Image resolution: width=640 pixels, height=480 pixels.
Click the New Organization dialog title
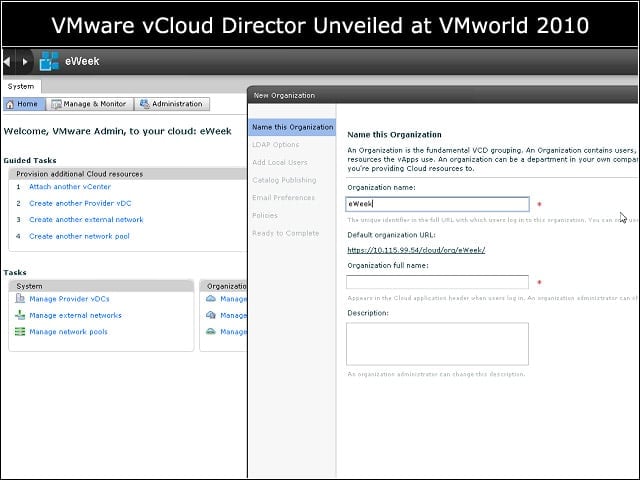284,96
